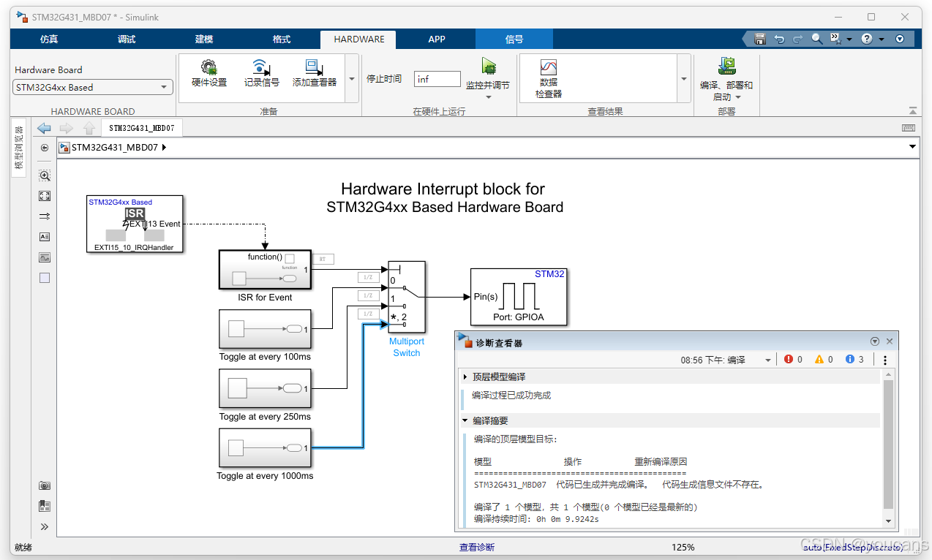Screen dimensions: 932x560
Task: Click 监控并调节 monitor and tune chip icon
Action: pos(488,67)
